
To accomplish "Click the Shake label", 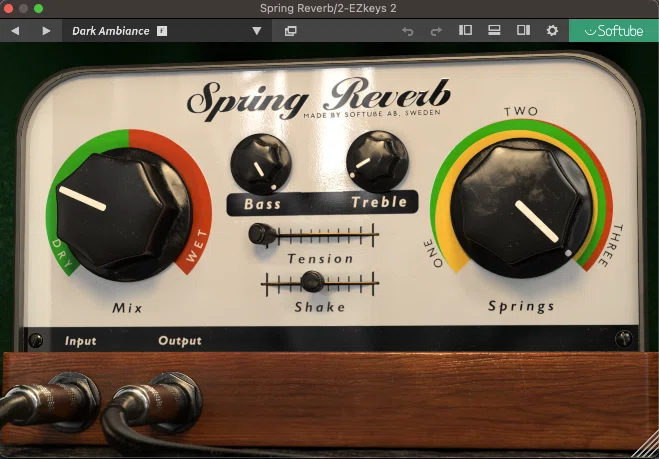I will [320, 307].
